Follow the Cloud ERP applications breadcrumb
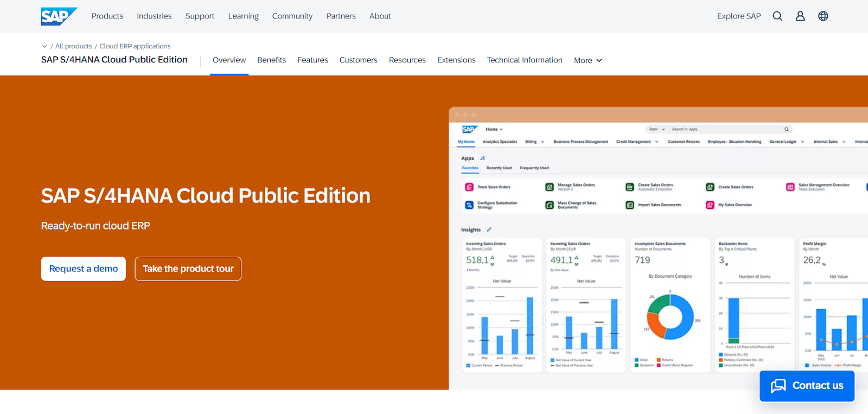The height and width of the screenshot is (414, 868). click(135, 46)
